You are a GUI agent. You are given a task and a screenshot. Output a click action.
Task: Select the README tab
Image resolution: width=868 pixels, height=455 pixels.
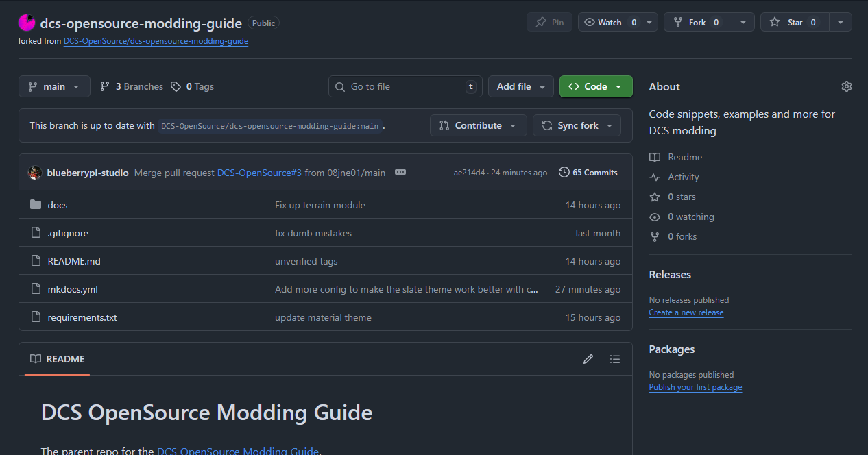click(x=58, y=359)
